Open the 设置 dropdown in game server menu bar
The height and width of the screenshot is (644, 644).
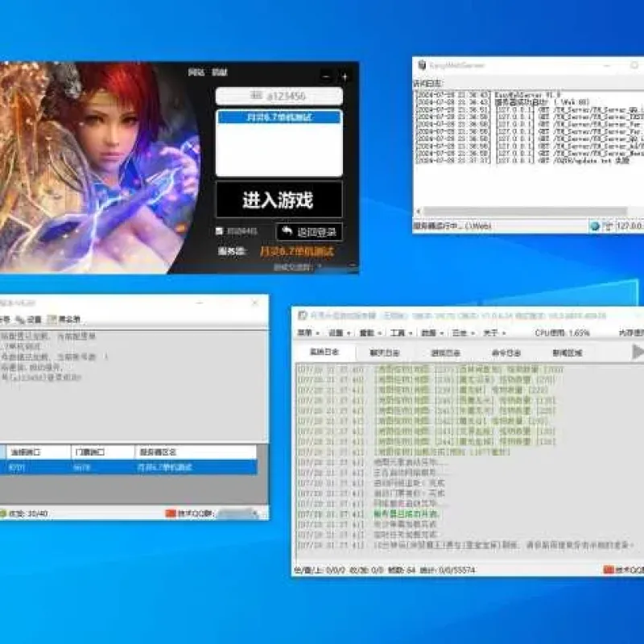[339, 332]
